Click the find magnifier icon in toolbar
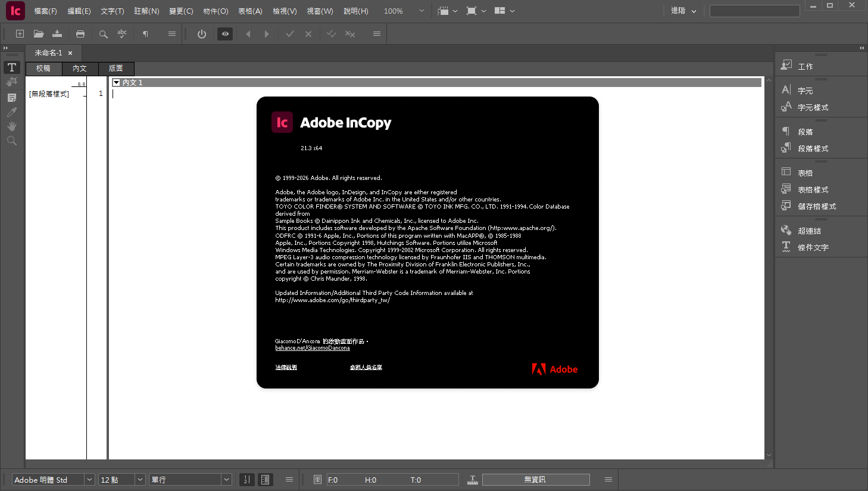 [x=104, y=34]
